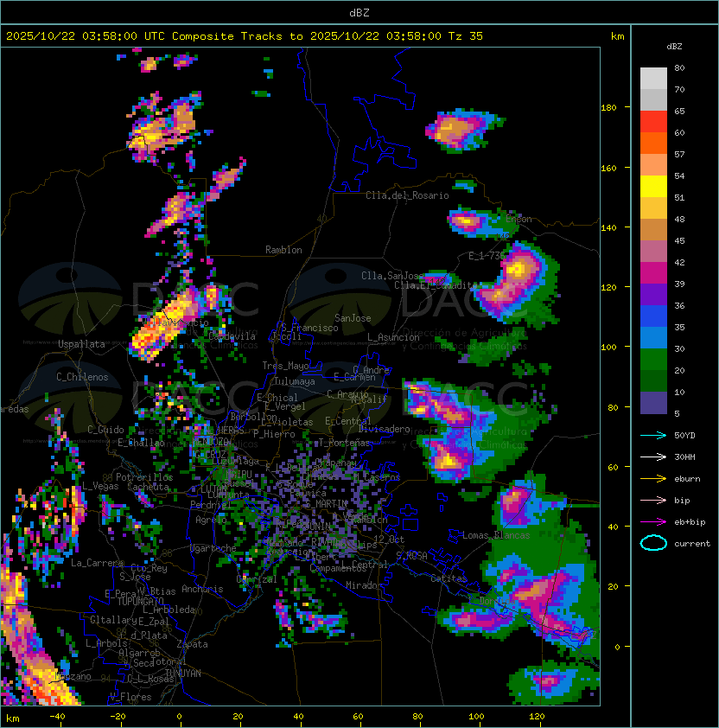
Task: Click the '100' tick on vertical km axis
Action: click(608, 348)
